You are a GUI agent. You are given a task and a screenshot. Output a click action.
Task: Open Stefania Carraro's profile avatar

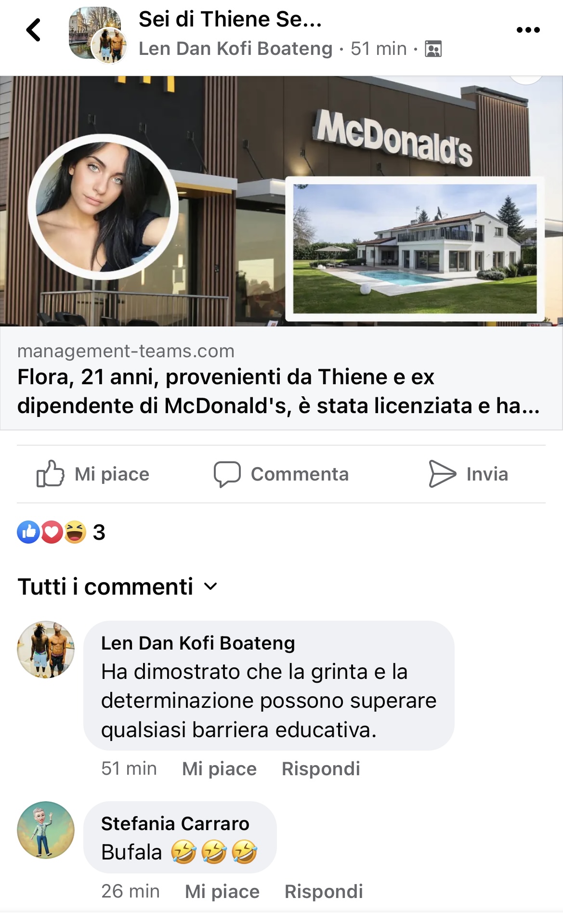[x=46, y=830]
